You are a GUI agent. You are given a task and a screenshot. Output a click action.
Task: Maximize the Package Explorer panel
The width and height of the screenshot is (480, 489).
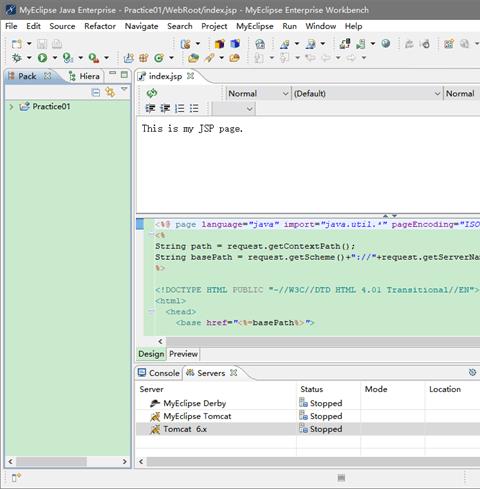124,75
